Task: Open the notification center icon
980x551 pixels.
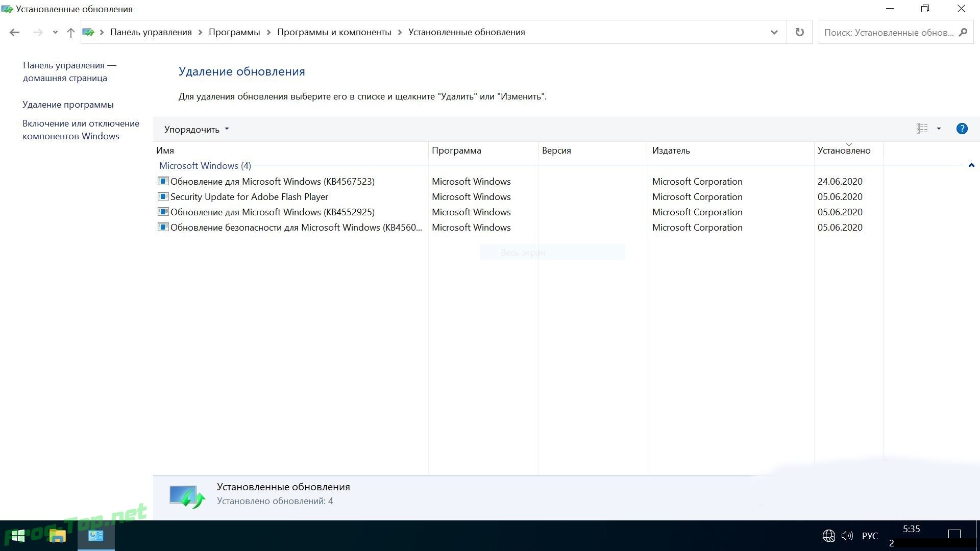Action: [x=954, y=535]
